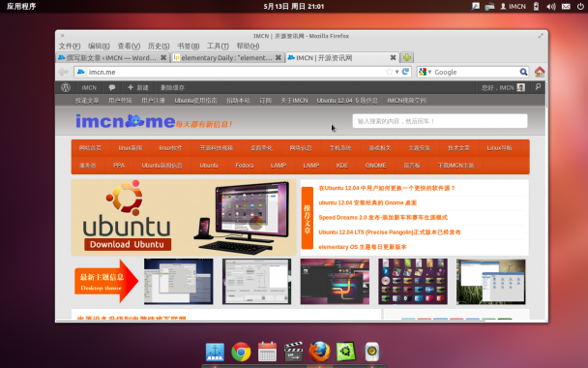This screenshot has height=368, width=588.
Task: Open the LAMP link in the orange menu
Action: [279, 166]
